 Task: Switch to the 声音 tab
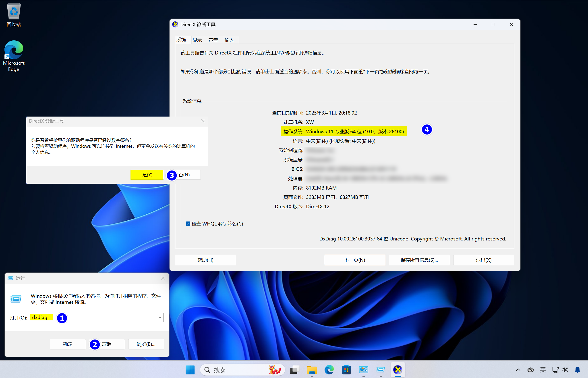coord(213,40)
